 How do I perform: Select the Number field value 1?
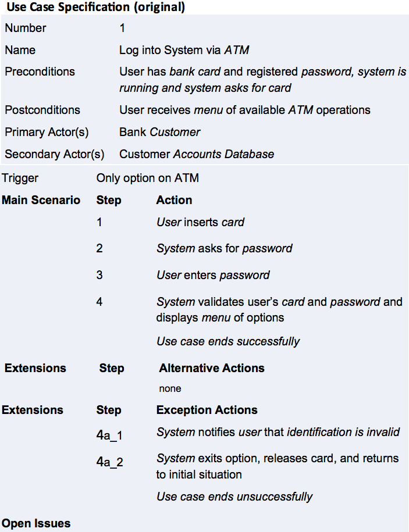pyautogui.click(x=122, y=28)
